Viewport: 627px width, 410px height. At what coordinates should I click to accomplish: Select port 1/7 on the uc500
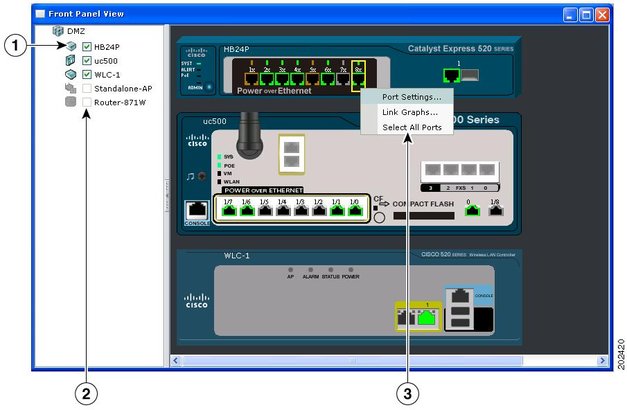point(229,210)
